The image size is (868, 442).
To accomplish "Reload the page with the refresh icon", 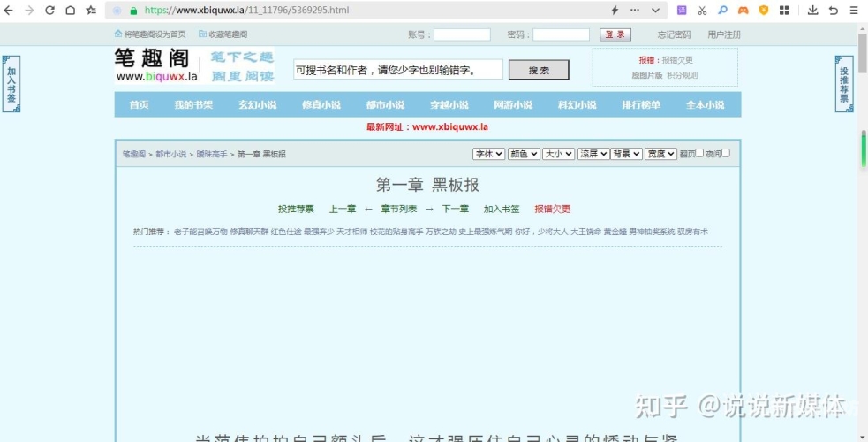I will (49, 10).
